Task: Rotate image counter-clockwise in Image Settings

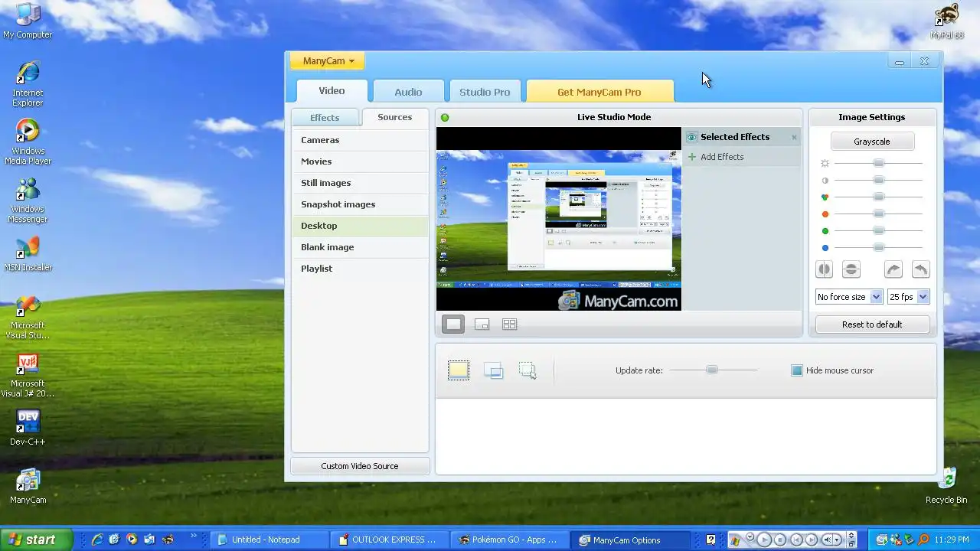Action: click(x=920, y=269)
